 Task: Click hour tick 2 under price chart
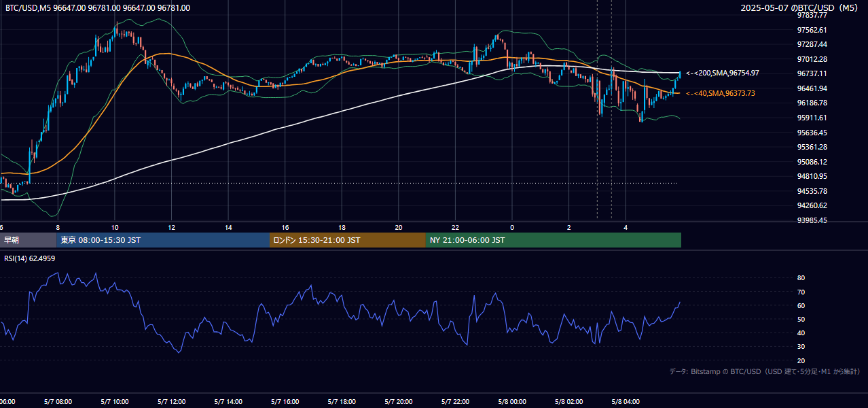[569, 227]
